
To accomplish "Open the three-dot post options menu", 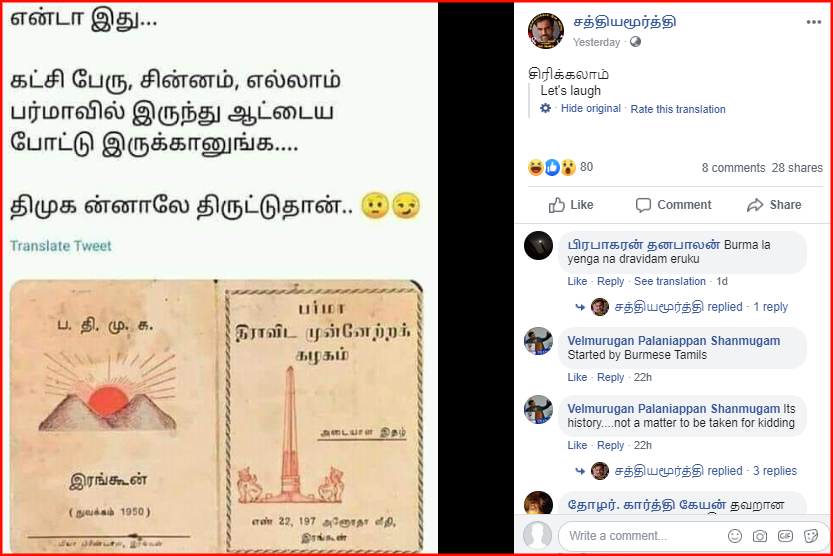I will point(813,22).
